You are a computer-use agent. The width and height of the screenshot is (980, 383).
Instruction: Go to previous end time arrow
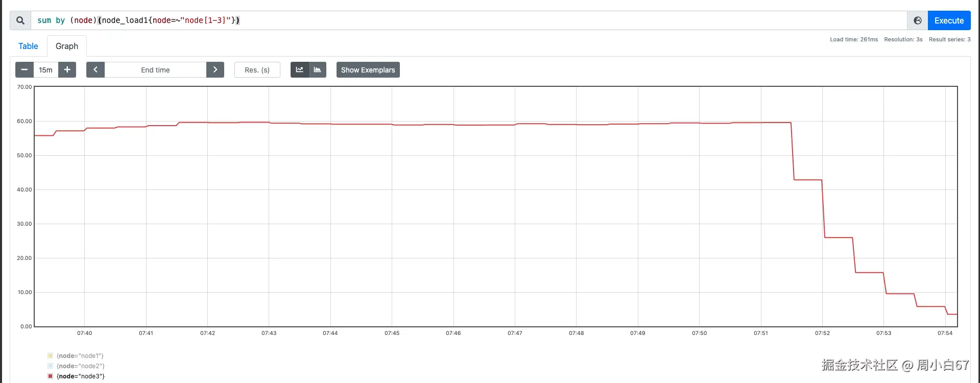95,70
